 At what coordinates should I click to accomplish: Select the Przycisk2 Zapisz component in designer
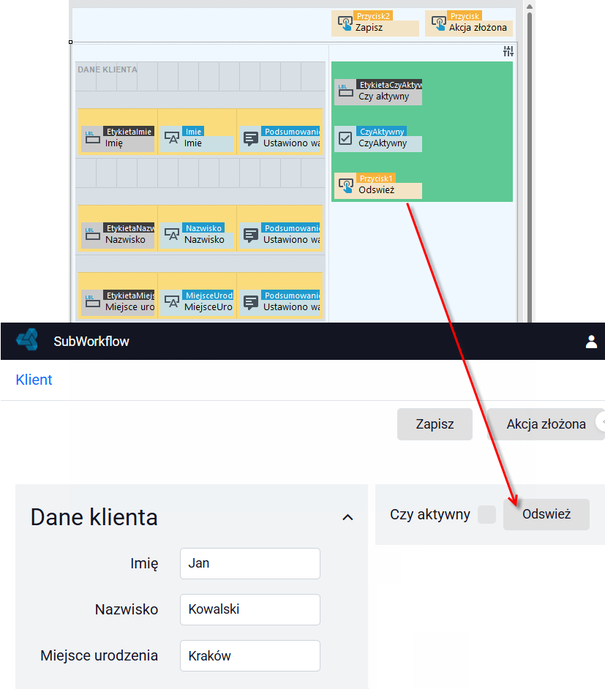click(375, 23)
